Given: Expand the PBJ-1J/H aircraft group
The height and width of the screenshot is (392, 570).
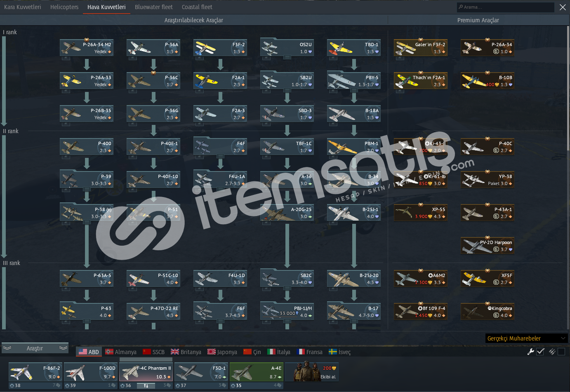Looking at the screenshot, I should [287, 322].
